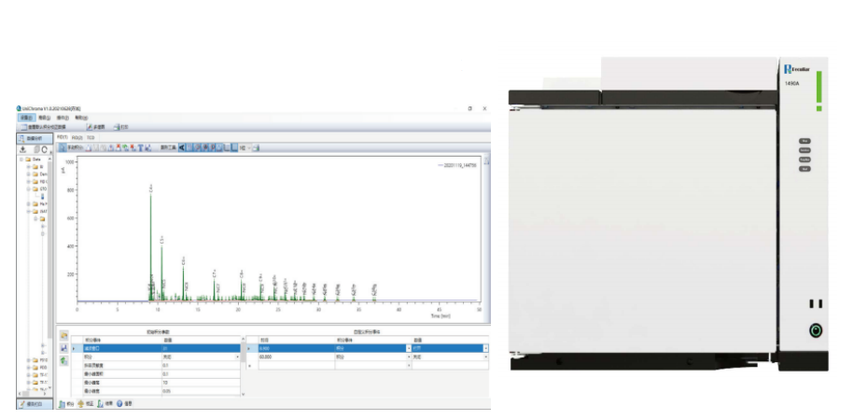Click the multi-chromatogram (多谱图) toolbar icon
868x420 pixels.
pyautogui.click(x=96, y=127)
